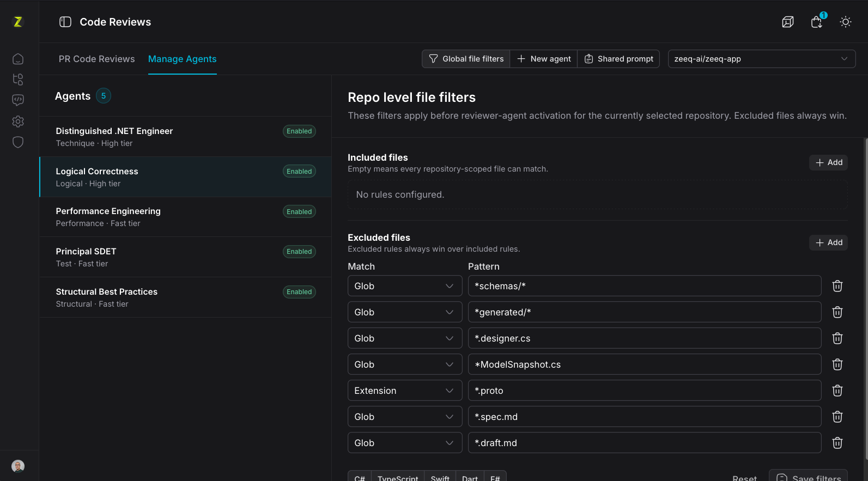Open the notifications bag icon with badge
Image resolution: width=868 pixels, height=481 pixels.
coord(817,22)
